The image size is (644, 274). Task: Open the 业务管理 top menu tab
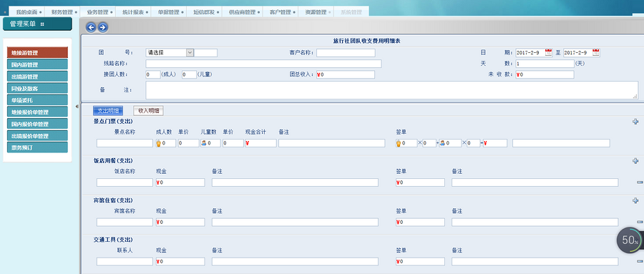[97, 12]
